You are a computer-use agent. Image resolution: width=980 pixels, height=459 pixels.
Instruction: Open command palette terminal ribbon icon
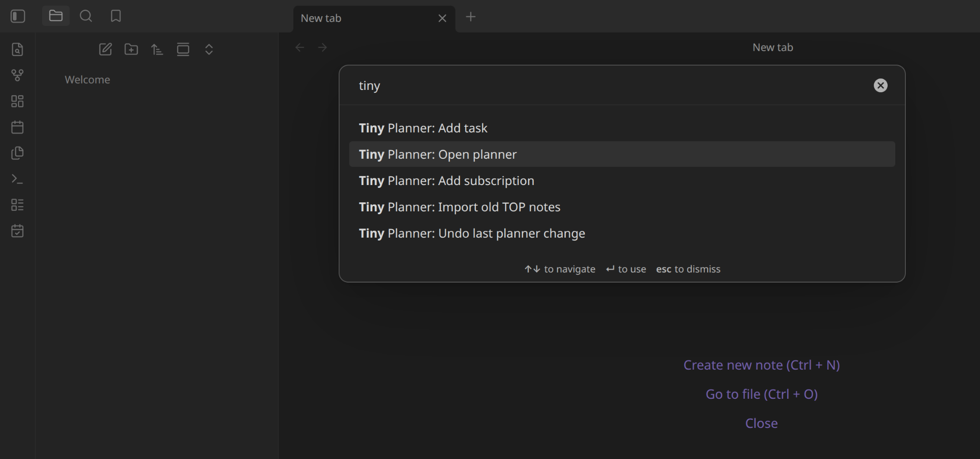point(18,179)
